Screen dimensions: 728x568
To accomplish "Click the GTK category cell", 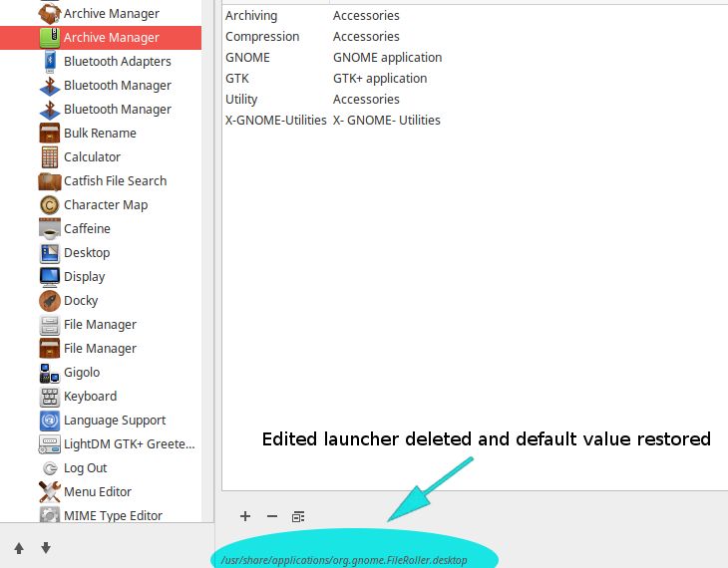I will point(237,79).
